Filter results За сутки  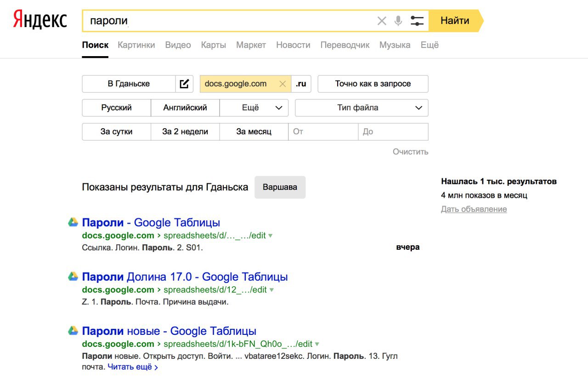coord(117,132)
